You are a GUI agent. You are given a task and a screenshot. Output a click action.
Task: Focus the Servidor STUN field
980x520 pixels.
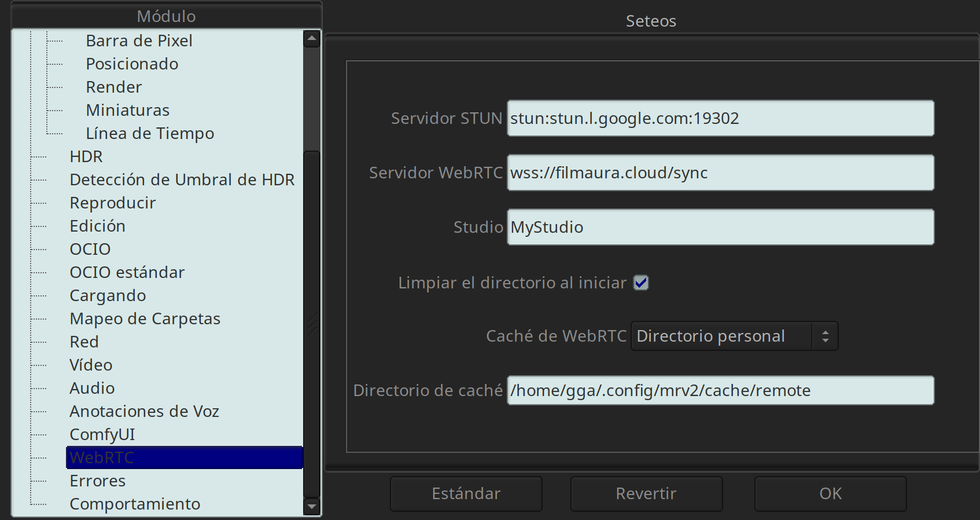pyautogui.click(x=720, y=118)
